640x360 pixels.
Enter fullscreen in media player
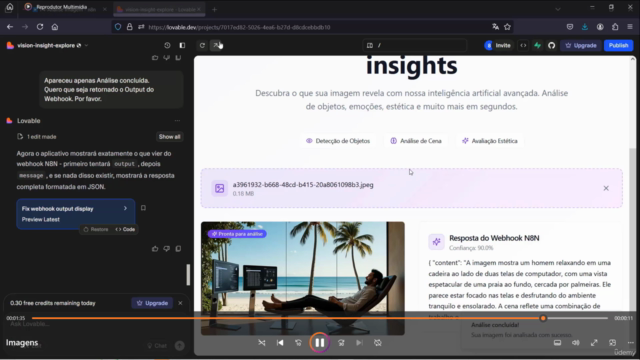coord(594,343)
